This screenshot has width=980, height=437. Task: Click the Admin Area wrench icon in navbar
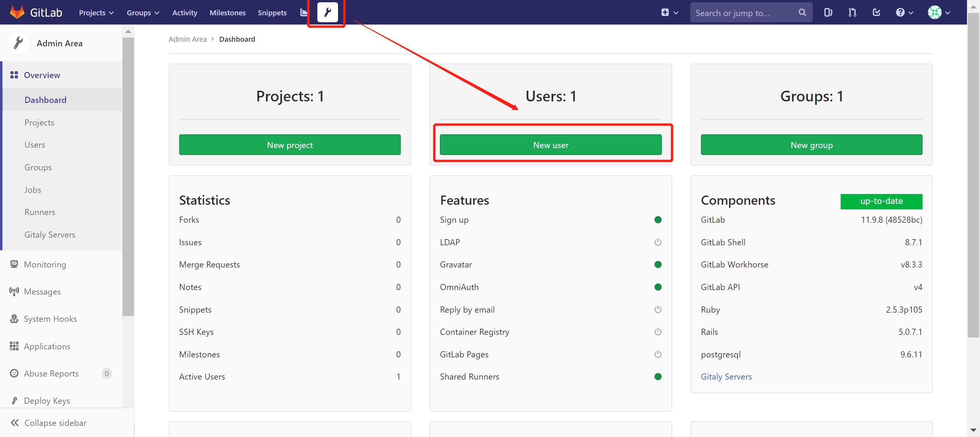(327, 13)
